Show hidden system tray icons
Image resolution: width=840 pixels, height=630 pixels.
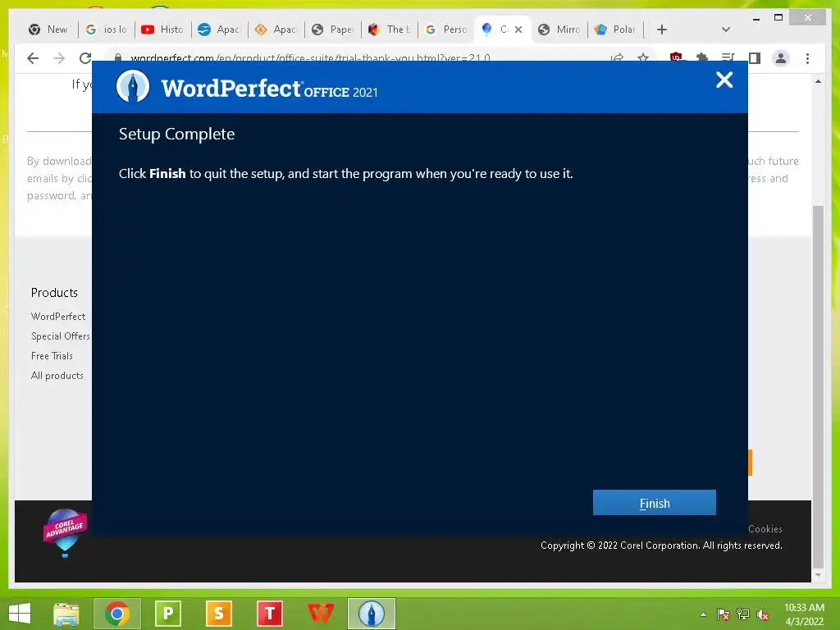tap(703, 614)
